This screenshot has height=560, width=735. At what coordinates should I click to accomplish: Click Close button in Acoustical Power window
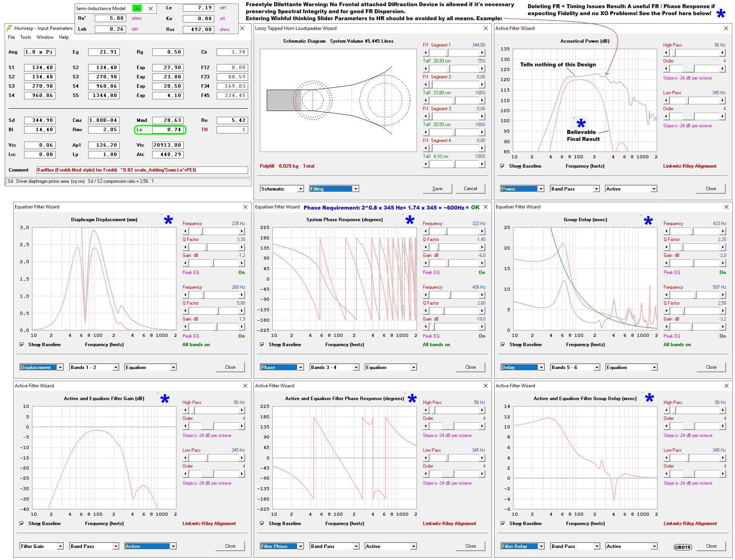(x=711, y=189)
